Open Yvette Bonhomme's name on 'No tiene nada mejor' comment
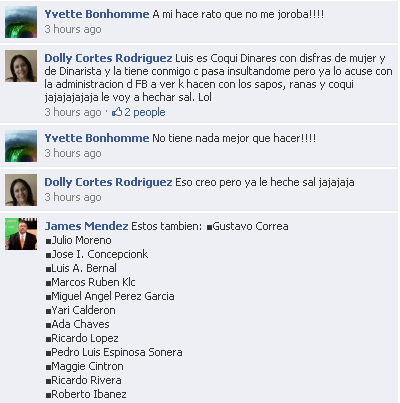This screenshot has height=403, width=400. (x=97, y=138)
